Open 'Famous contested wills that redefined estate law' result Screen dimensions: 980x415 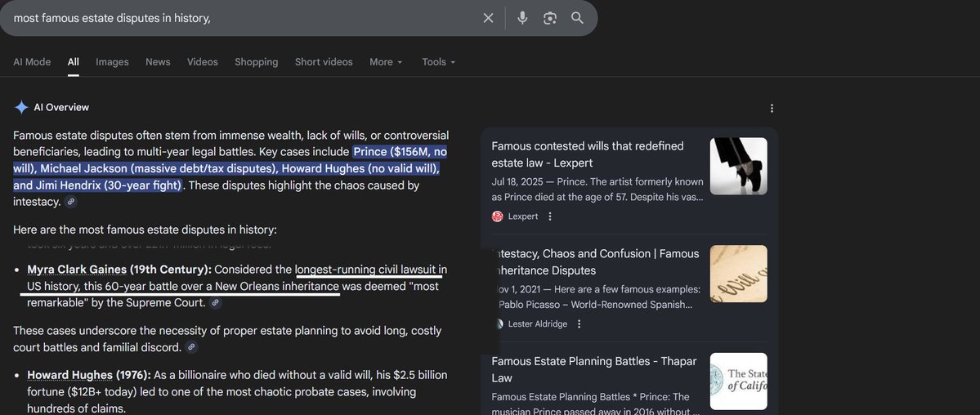tap(588, 154)
